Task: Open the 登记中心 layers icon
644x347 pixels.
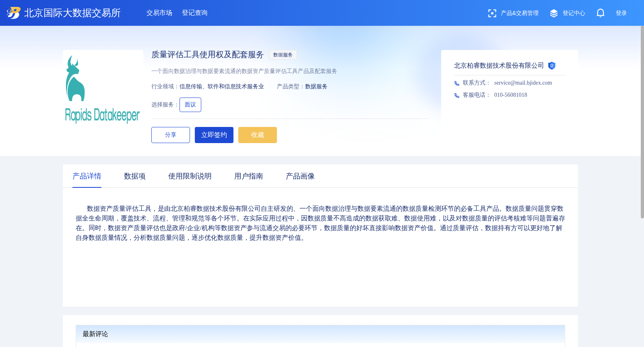Action: pos(554,13)
